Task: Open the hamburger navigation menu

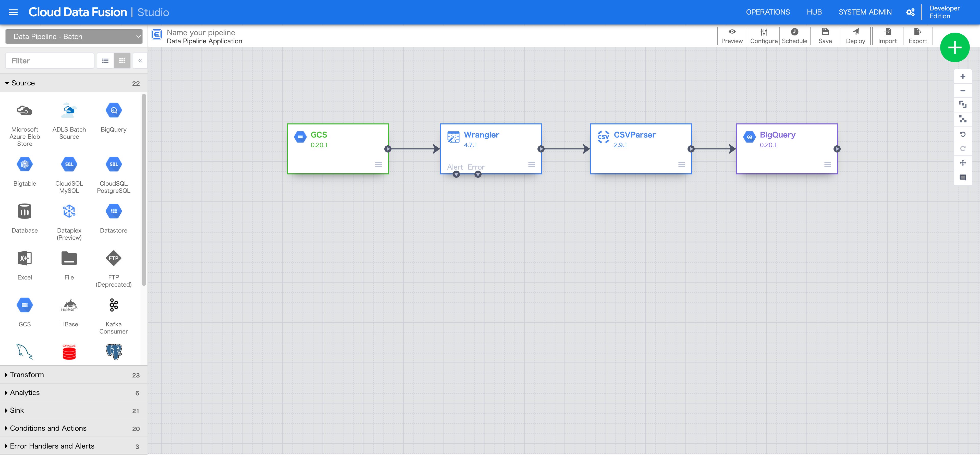Action: coord(13,12)
